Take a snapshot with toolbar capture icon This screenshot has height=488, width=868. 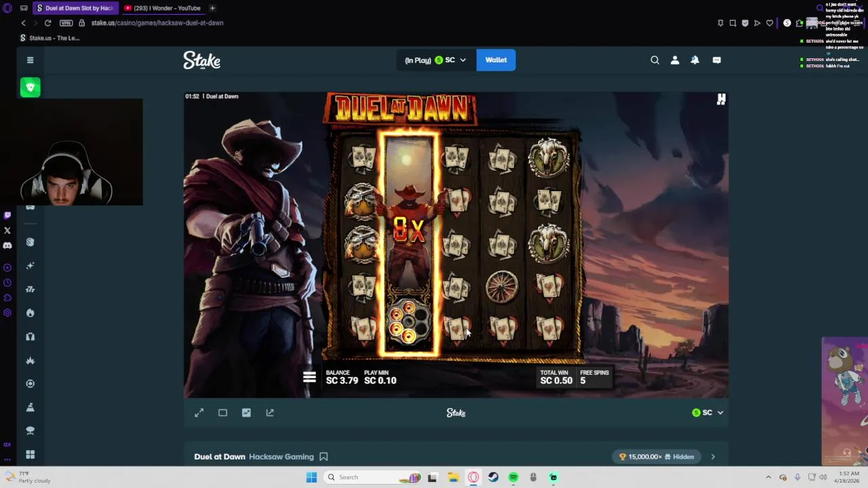(732, 23)
